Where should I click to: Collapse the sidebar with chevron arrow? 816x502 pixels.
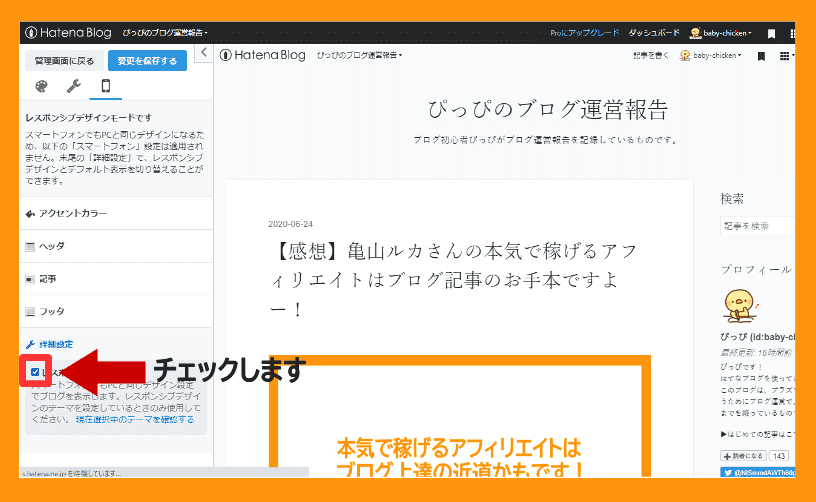[x=204, y=53]
